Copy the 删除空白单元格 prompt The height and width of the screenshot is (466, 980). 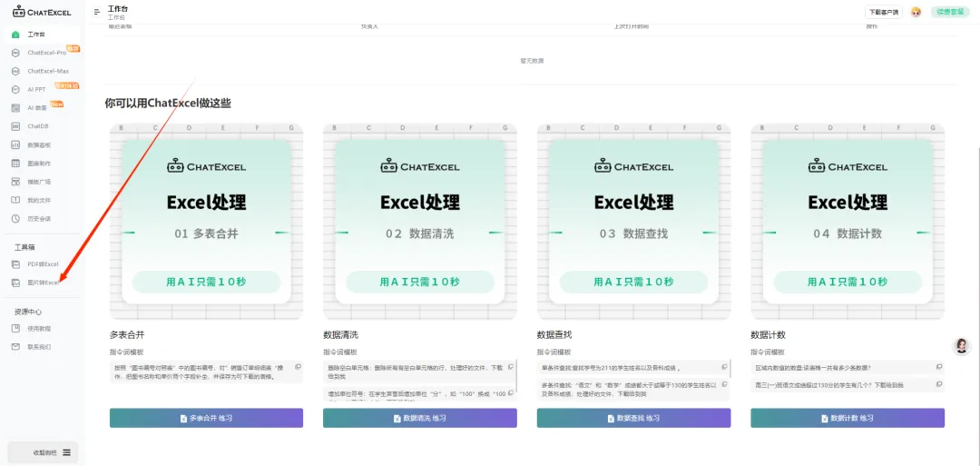pos(511,367)
